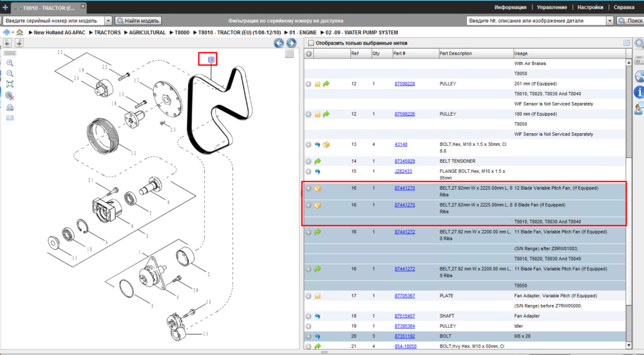Toggle plus circle for FLANGE BOLT row
The image size is (644, 355).
pos(308,172)
